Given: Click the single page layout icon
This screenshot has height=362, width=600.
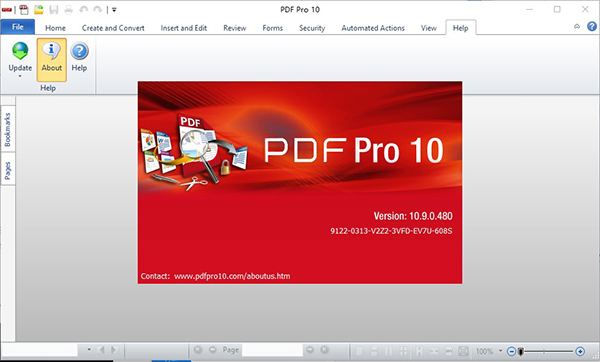Looking at the screenshot, I should tap(359, 351).
